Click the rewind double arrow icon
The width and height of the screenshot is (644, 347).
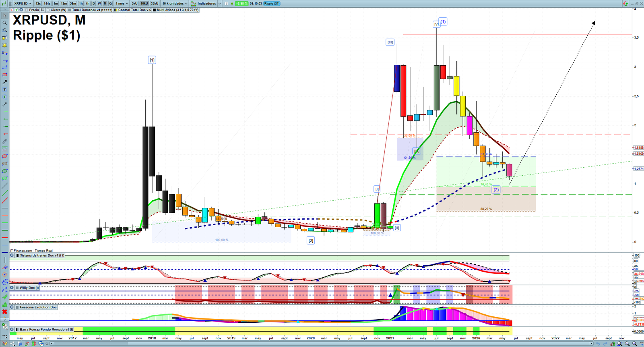point(47,344)
